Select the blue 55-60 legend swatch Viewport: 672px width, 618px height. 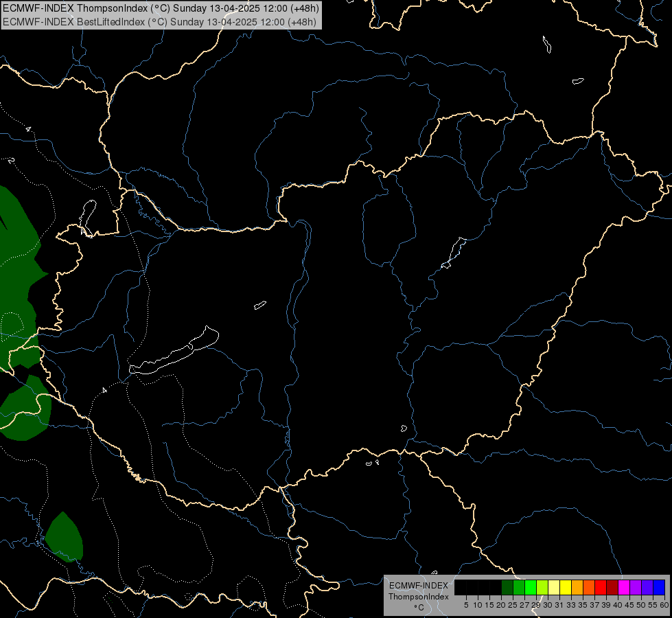(x=659, y=587)
